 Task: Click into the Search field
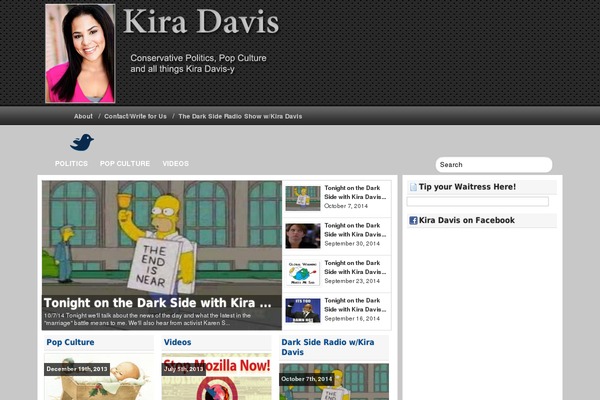pyautogui.click(x=494, y=165)
